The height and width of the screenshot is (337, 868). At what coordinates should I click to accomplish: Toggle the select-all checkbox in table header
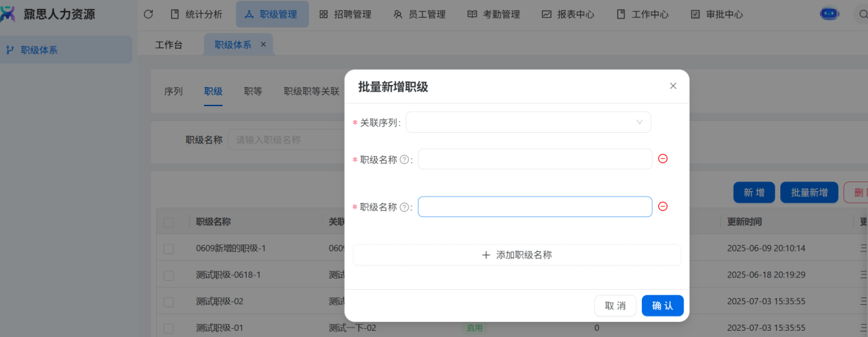pos(169,222)
